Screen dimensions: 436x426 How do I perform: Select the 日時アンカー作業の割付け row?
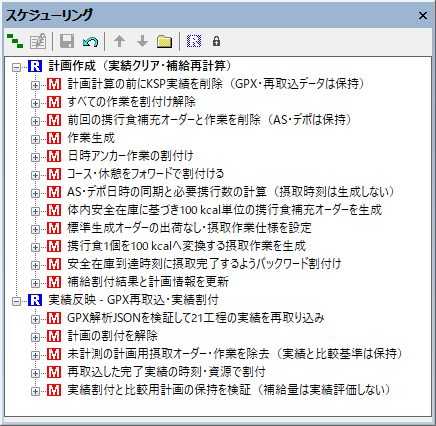[130, 156]
